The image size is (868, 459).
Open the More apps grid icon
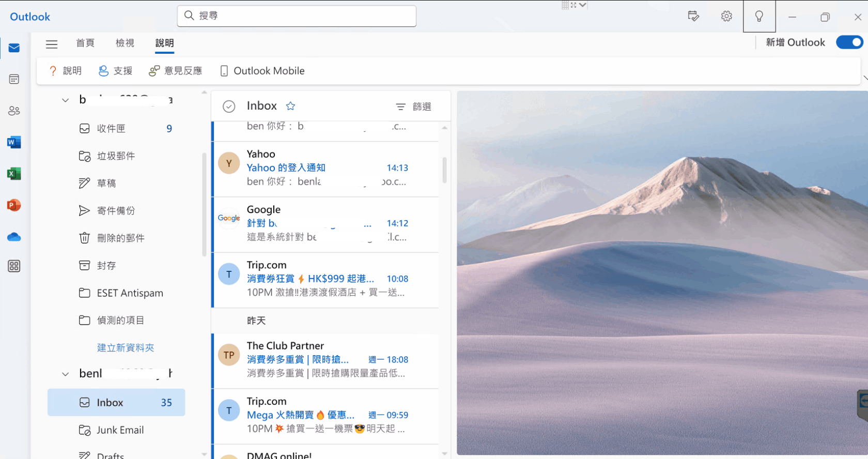pyautogui.click(x=14, y=266)
